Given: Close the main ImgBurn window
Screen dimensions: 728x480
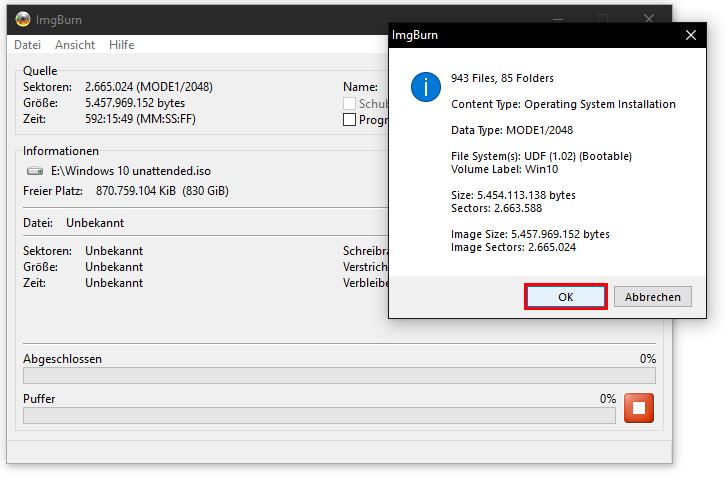Looking at the screenshot, I should [649, 19].
